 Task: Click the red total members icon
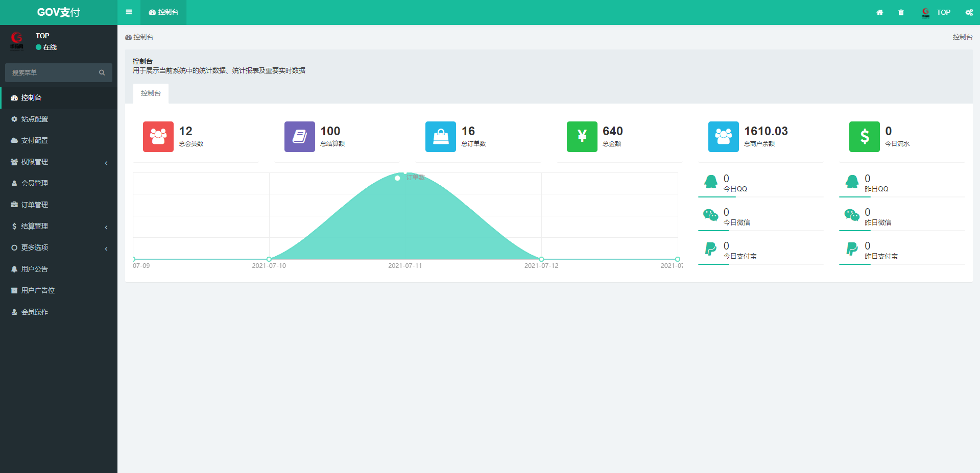[x=158, y=137]
